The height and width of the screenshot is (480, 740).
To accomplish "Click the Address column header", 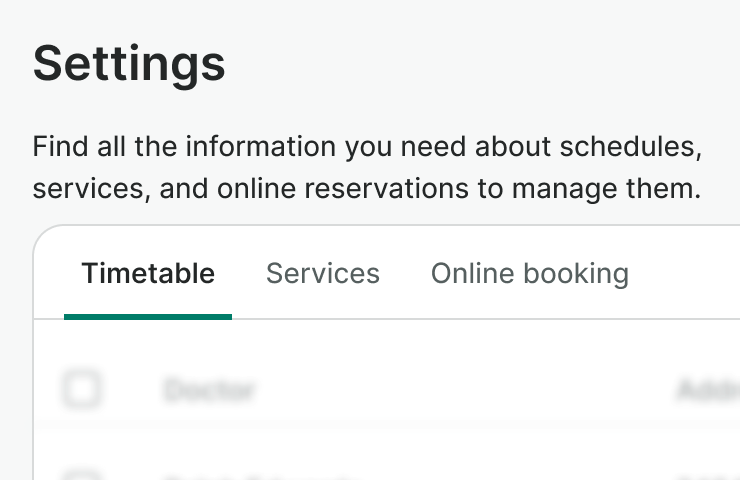I will point(710,390).
